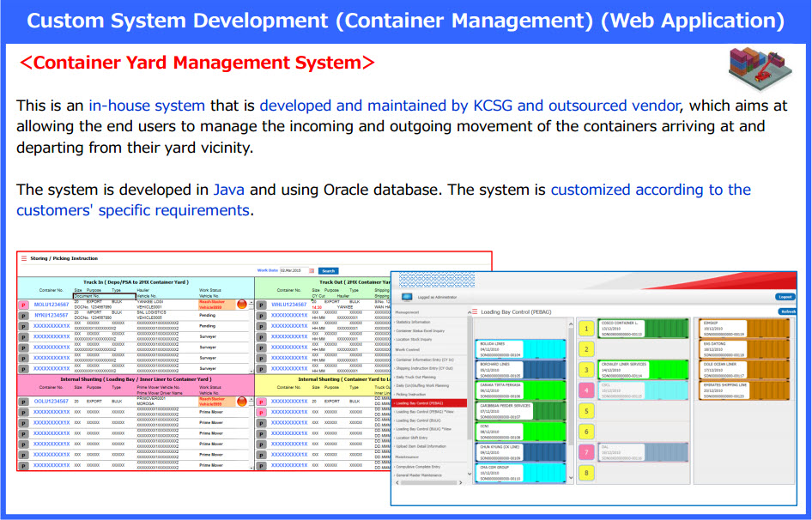Click the Logout button
Viewport: 812px width, 520px height.
pos(785,297)
